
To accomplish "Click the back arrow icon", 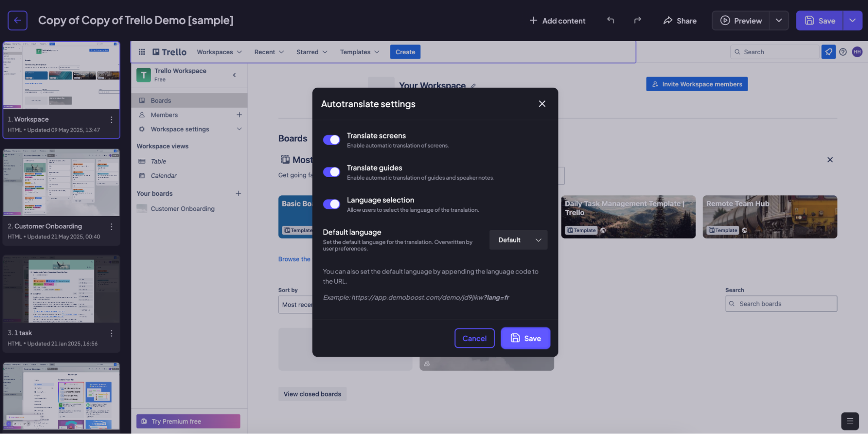I will coord(17,20).
